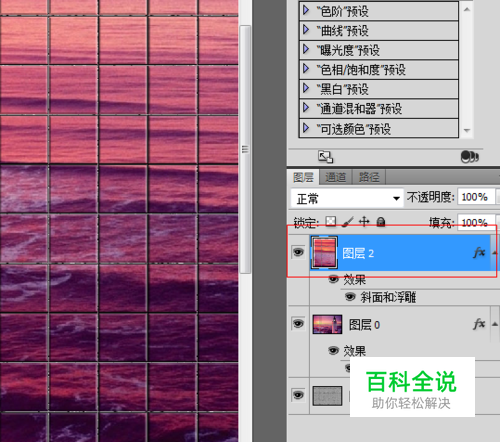Hide the 图层 0 layer
This screenshot has width=500, height=442.
point(298,323)
